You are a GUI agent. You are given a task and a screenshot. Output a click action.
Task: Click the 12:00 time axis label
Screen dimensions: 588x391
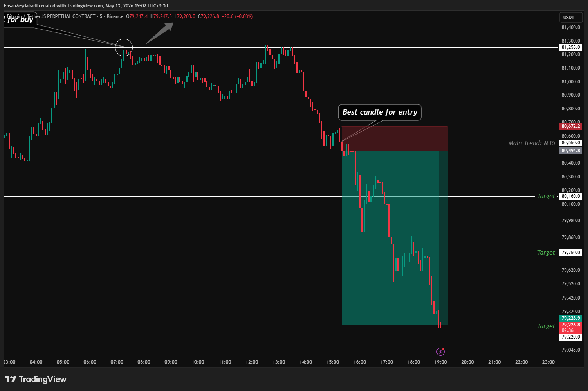coord(252,362)
